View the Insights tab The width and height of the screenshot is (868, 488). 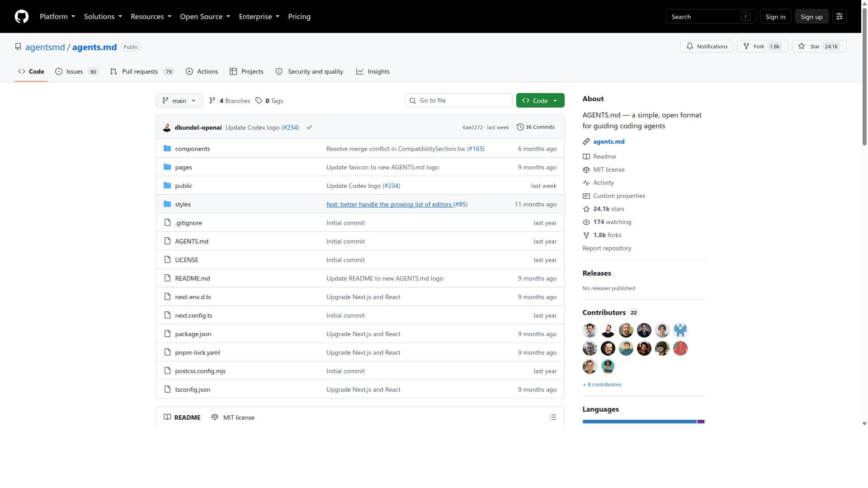pyautogui.click(x=373, y=71)
